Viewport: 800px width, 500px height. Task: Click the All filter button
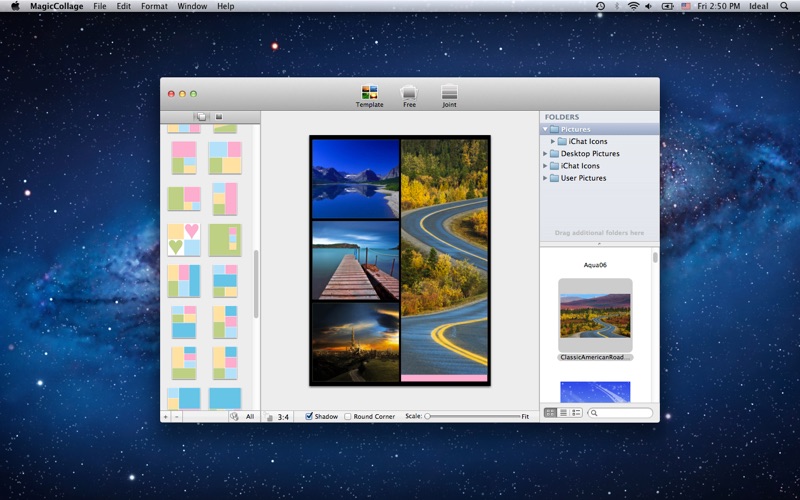249,416
